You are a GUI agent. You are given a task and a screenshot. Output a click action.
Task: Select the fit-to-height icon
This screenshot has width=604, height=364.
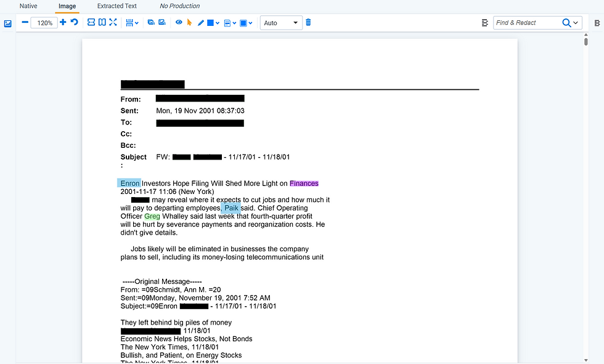(102, 22)
